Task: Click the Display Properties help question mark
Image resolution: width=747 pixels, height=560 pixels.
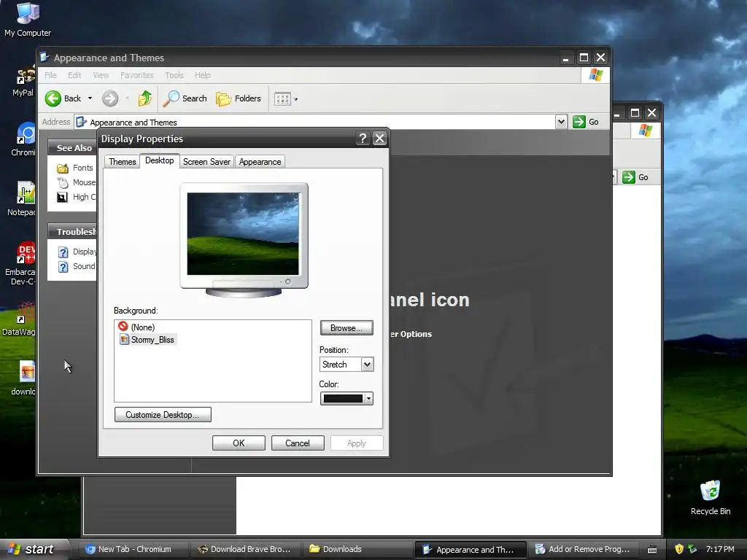Action: pos(363,139)
